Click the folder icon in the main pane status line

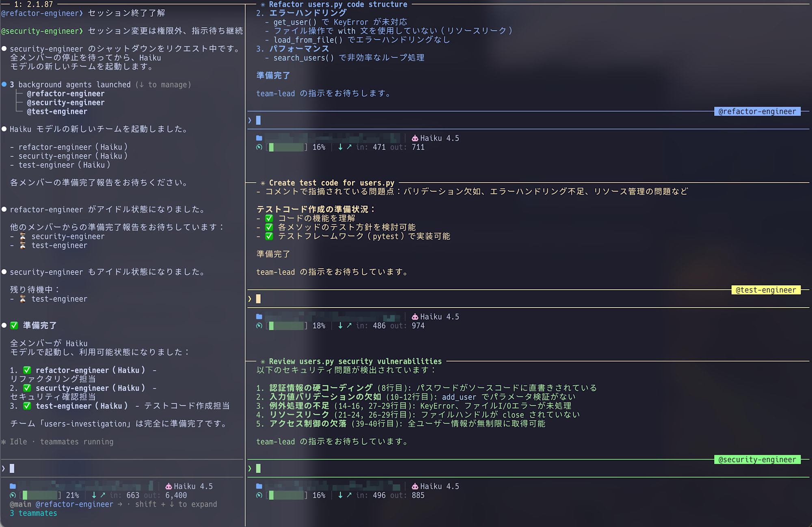coord(13,486)
